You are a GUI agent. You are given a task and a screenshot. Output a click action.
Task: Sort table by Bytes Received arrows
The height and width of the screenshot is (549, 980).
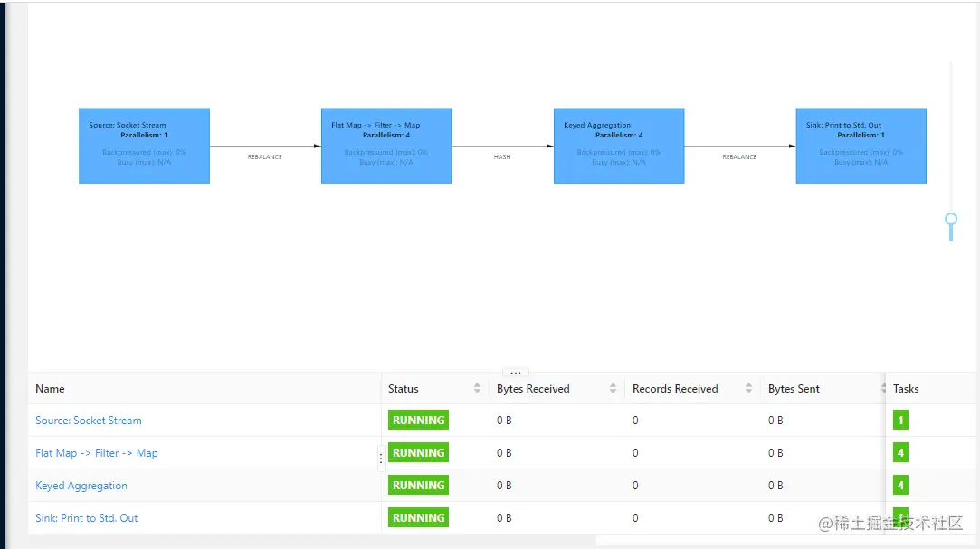point(613,389)
